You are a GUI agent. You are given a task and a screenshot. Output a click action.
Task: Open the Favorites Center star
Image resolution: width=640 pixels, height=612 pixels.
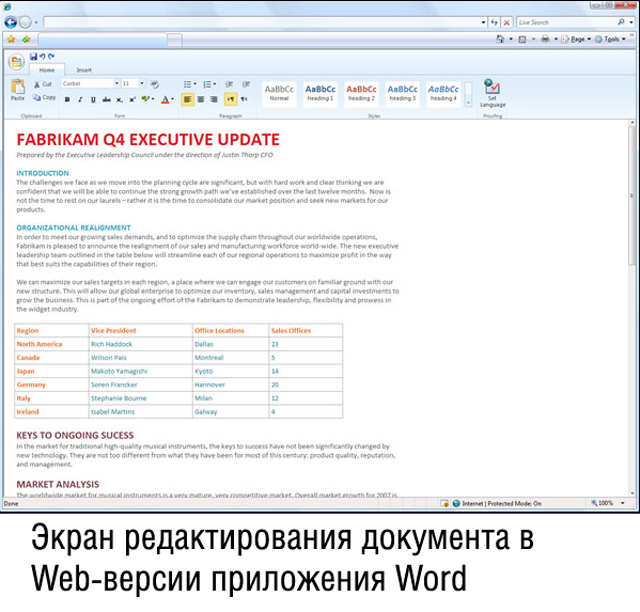[11, 39]
